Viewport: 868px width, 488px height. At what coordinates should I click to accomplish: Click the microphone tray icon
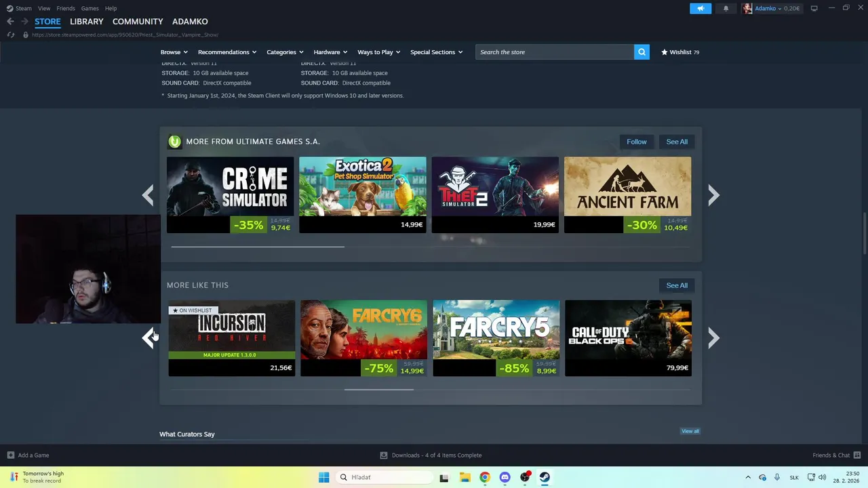777,477
